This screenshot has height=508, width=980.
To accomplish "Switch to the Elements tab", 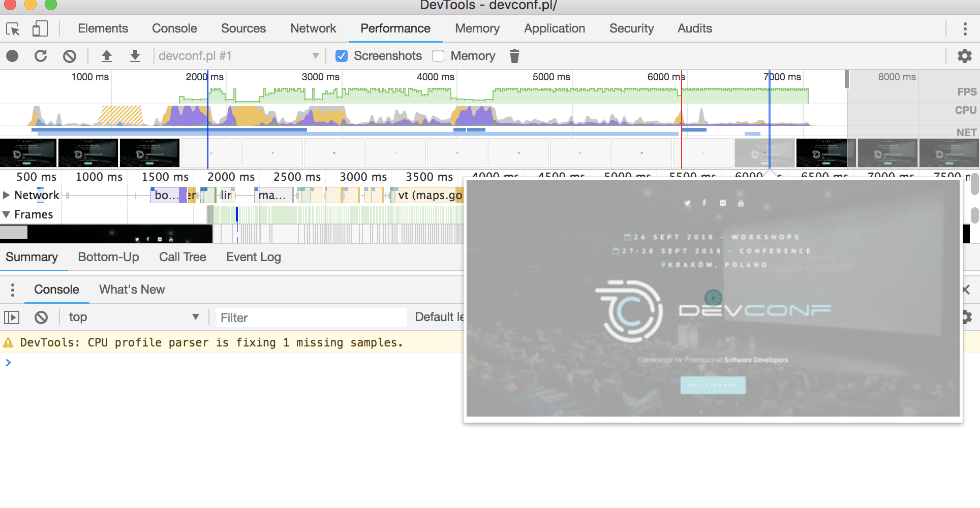I will click(x=103, y=28).
